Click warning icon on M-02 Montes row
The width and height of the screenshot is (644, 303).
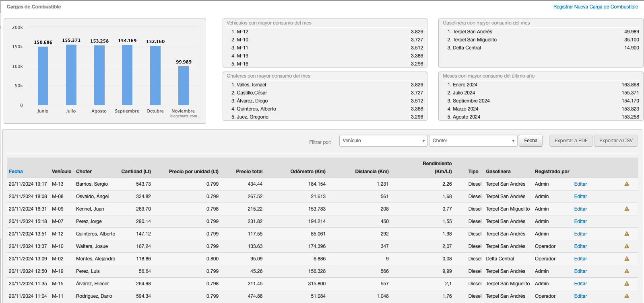point(627,259)
